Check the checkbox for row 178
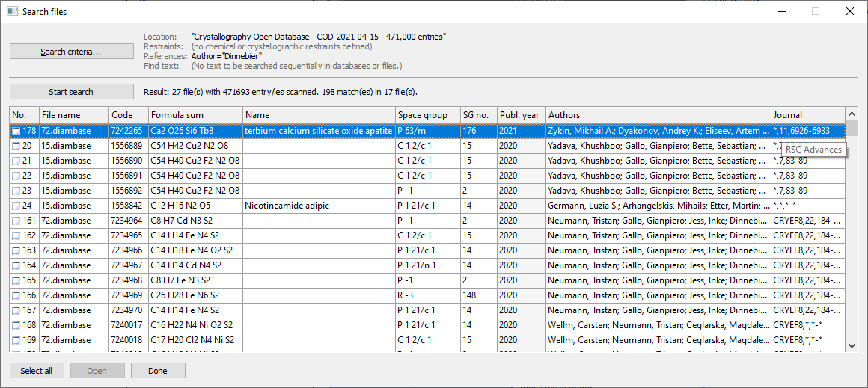This screenshot has height=388, width=868. click(16, 131)
